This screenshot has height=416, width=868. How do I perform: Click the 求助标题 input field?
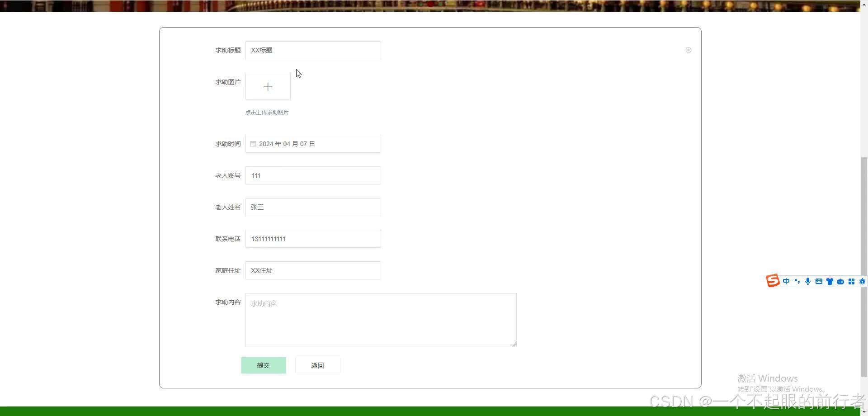[313, 50]
